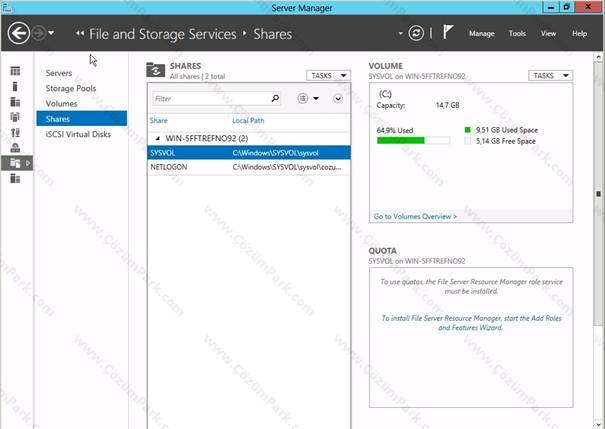
Task: Click the white Free Space legend swatch
Action: 468,141
